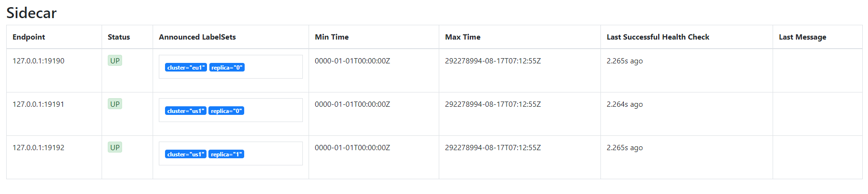Click the Min Time column header
868x194 pixels.
(x=332, y=37)
